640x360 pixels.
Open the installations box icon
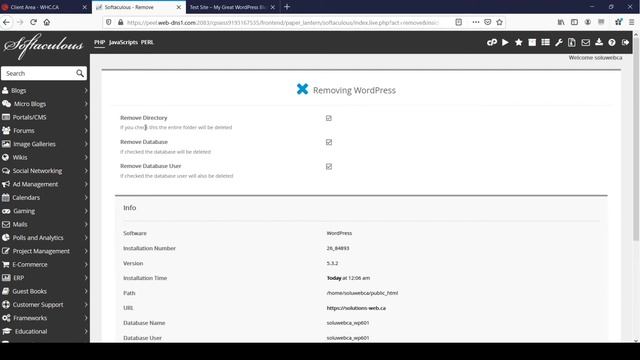coord(532,42)
